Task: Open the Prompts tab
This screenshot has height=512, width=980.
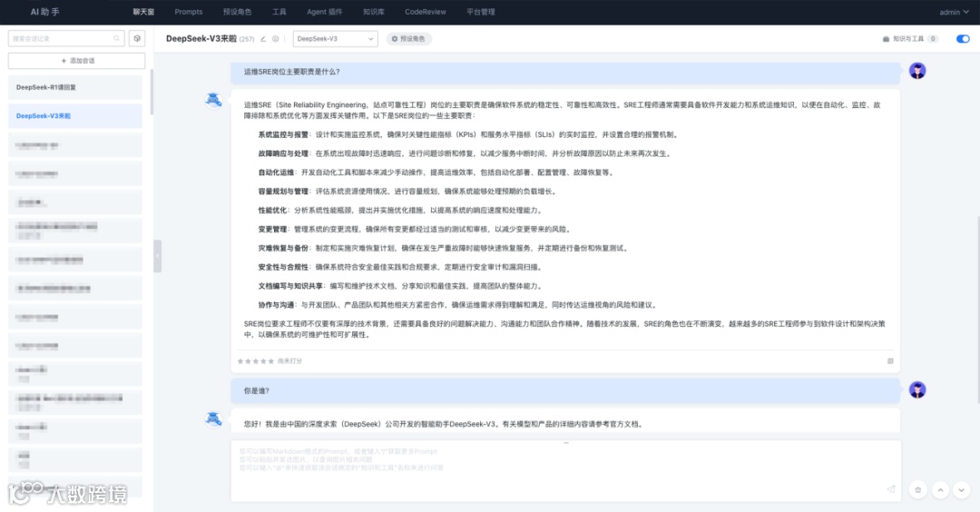Action: [x=188, y=12]
